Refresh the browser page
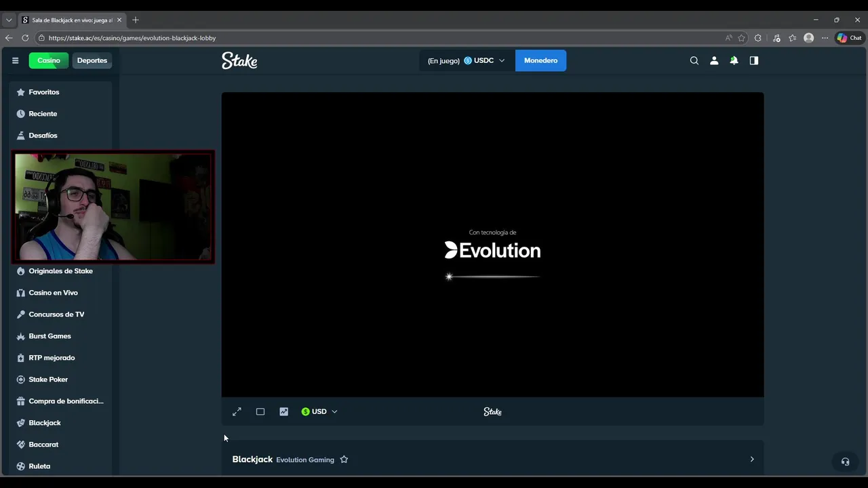The height and width of the screenshot is (488, 868). coord(25,38)
